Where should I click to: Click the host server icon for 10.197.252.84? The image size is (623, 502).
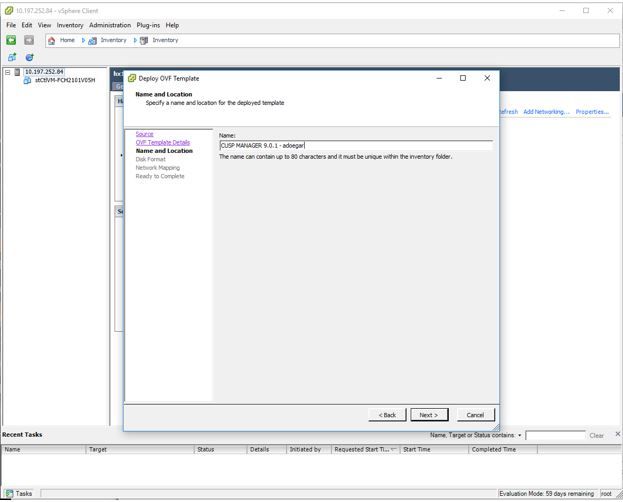coord(17,72)
